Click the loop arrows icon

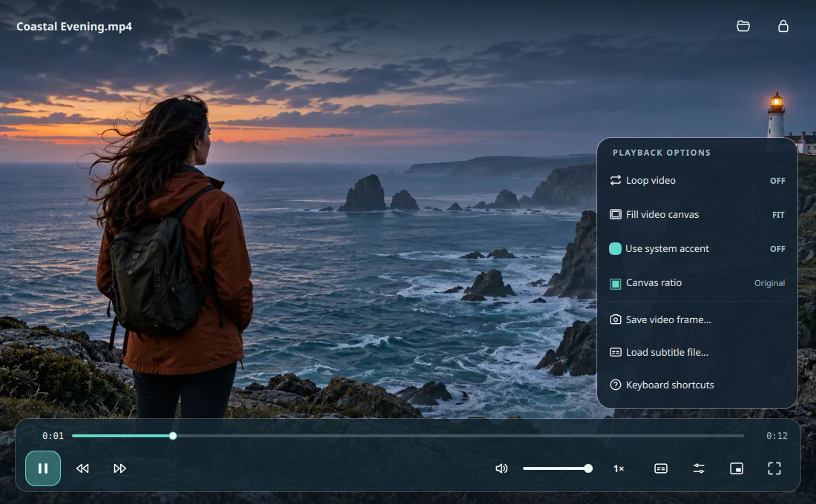(x=615, y=180)
